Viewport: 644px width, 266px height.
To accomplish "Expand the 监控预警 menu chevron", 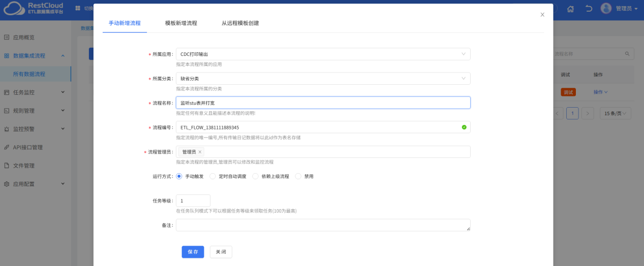I will coord(63,129).
